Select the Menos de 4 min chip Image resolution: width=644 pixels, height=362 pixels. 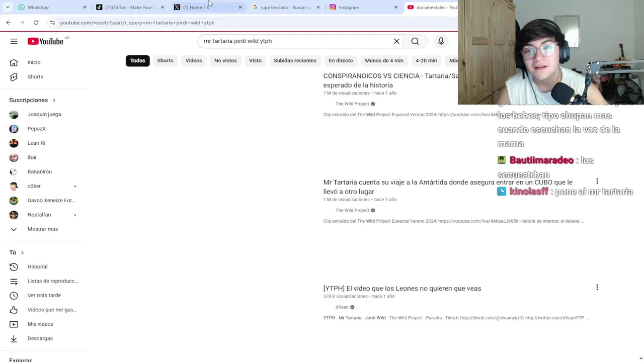[384, 61]
